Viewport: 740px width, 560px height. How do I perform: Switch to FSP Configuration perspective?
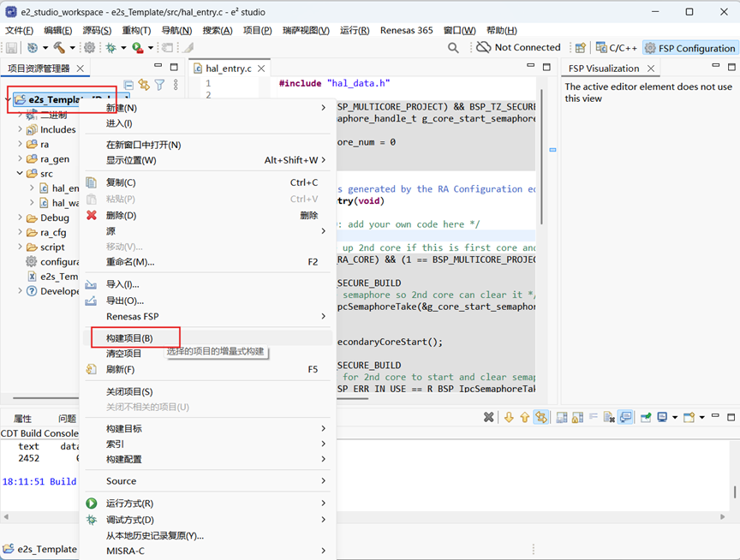[690, 48]
